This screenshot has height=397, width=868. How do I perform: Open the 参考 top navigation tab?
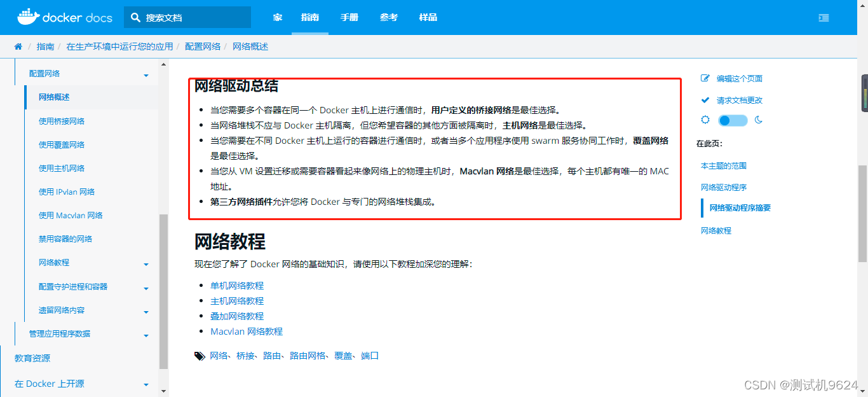[389, 18]
